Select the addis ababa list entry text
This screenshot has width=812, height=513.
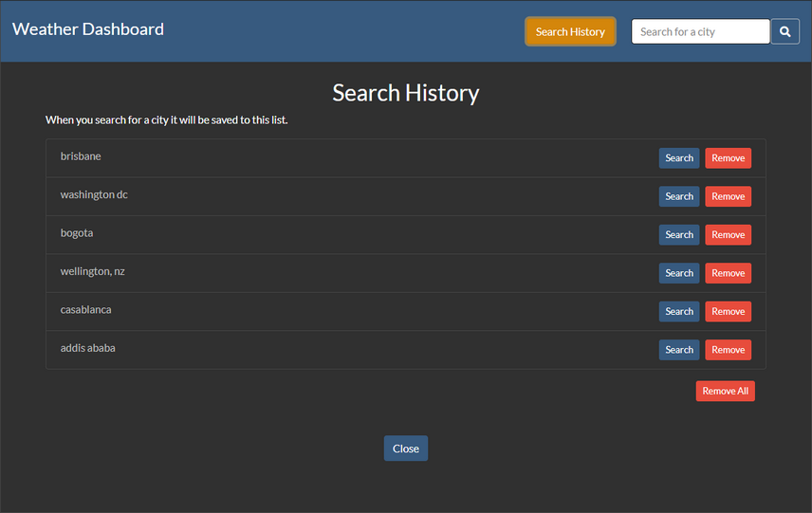[87, 348]
